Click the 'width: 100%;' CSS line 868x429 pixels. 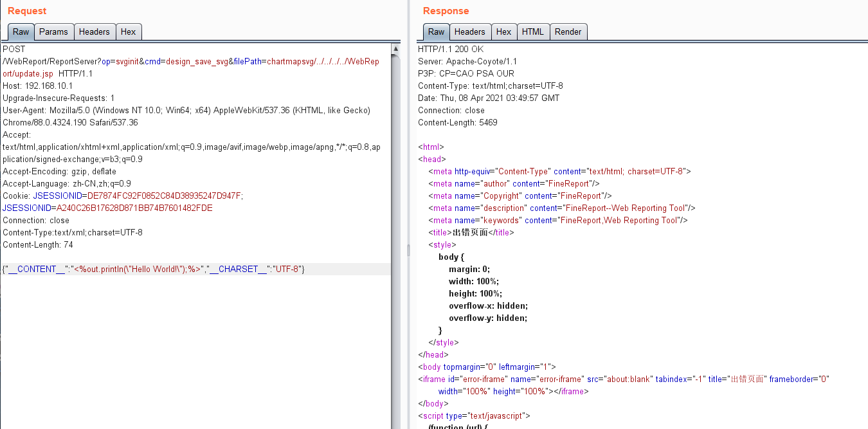pos(474,281)
